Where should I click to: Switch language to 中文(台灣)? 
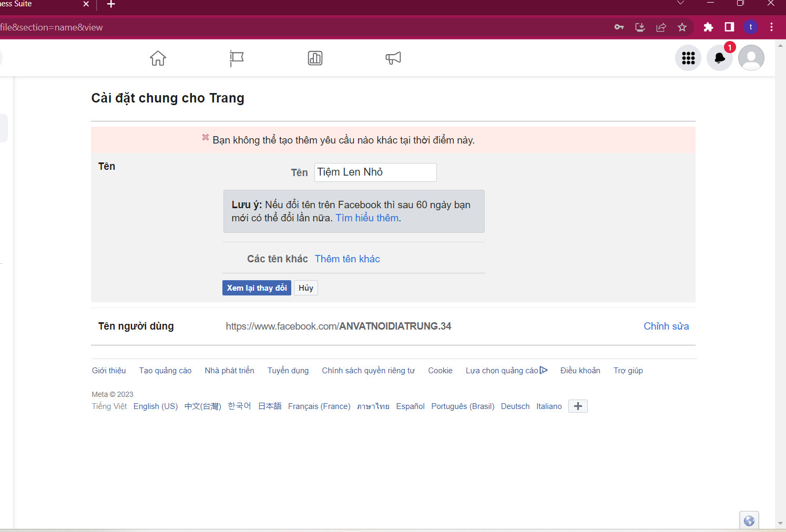(x=203, y=406)
